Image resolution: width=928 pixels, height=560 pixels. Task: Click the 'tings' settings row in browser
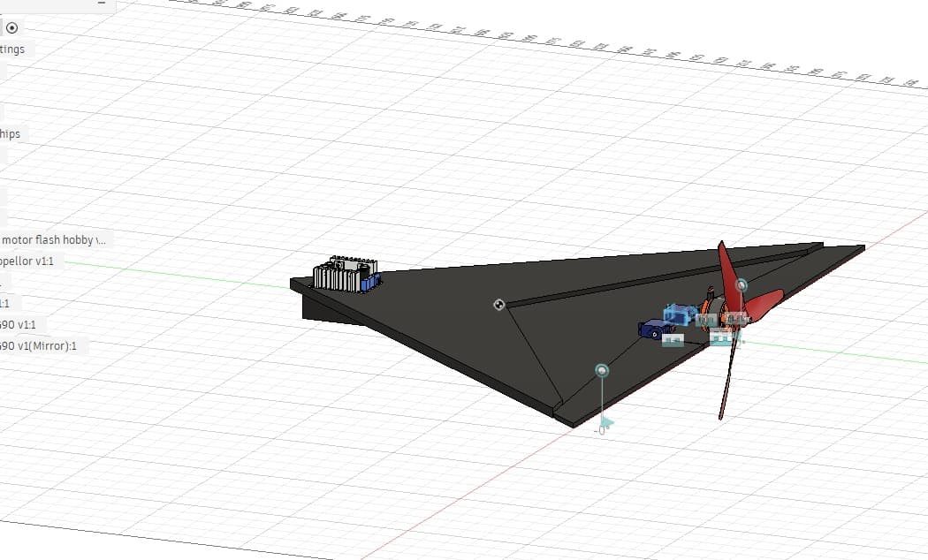[12, 49]
